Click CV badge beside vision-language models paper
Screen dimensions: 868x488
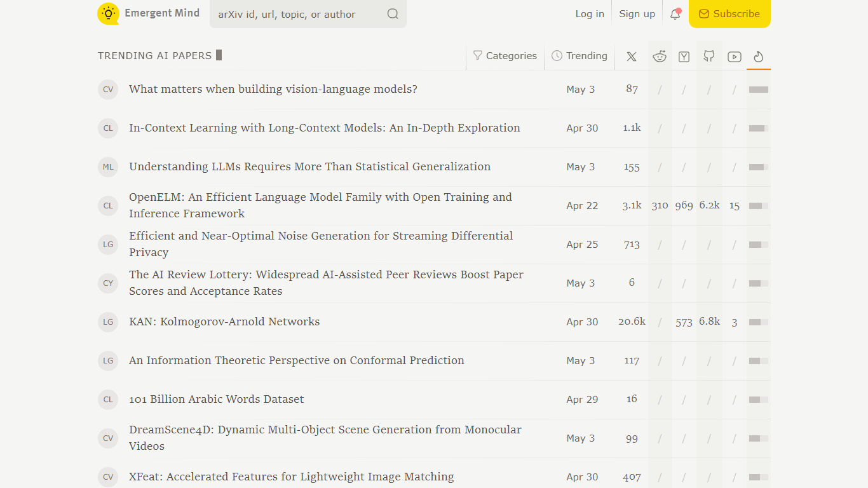[x=108, y=90]
